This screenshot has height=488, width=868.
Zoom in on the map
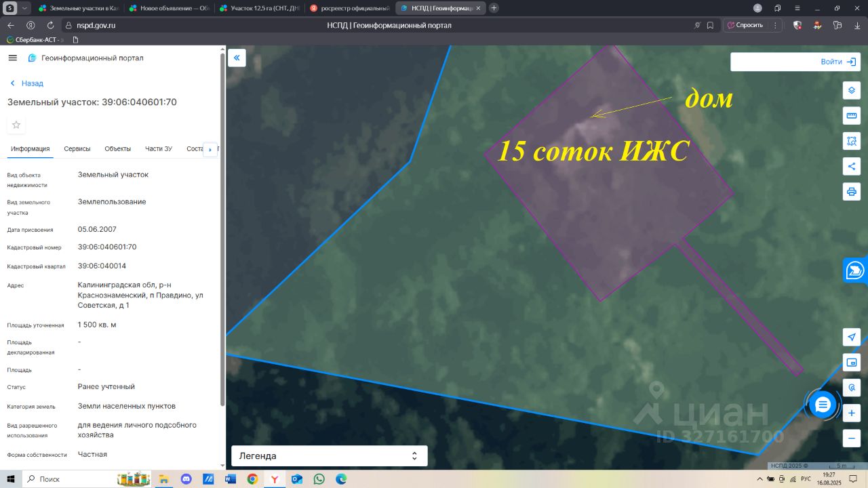point(852,413)
